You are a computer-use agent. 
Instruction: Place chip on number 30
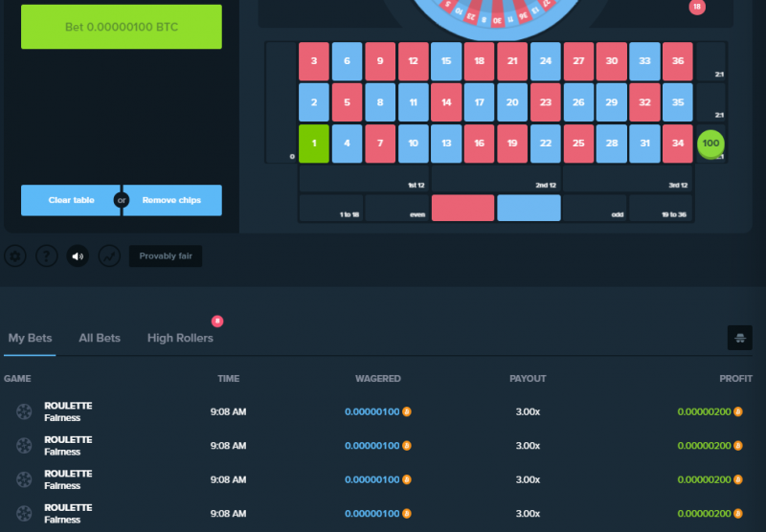[612, 61]
